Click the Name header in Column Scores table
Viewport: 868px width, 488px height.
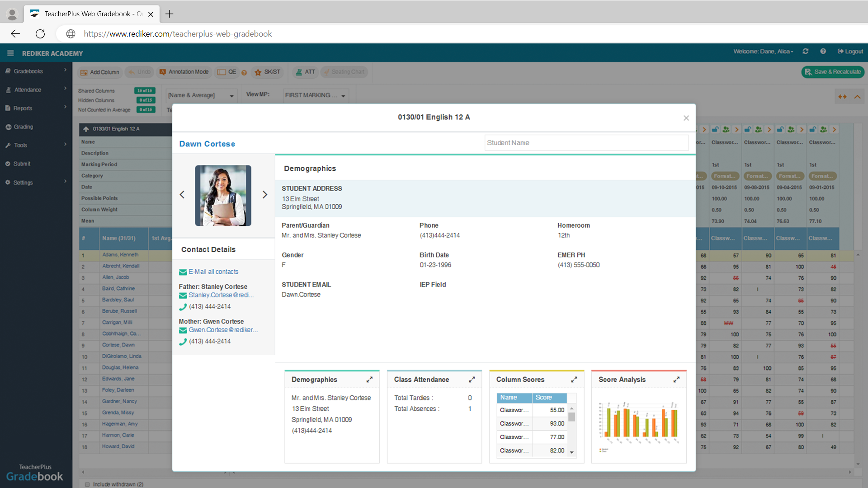pyautogui.click(x=514, y=398)
